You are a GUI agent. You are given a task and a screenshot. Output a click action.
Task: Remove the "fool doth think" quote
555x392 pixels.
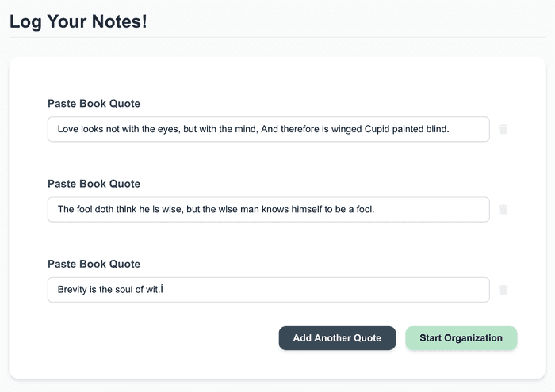pyautogui.click(x=503, y=210)
